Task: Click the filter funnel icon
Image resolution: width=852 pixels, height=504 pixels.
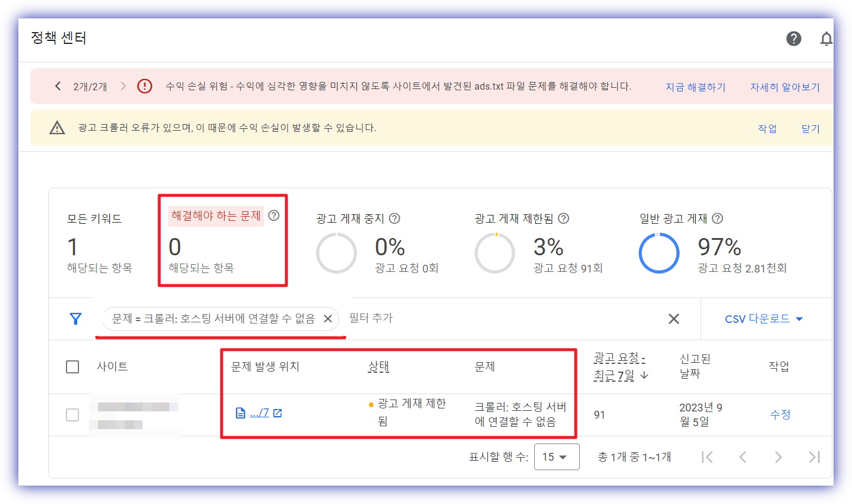Action: coord(75,319)
